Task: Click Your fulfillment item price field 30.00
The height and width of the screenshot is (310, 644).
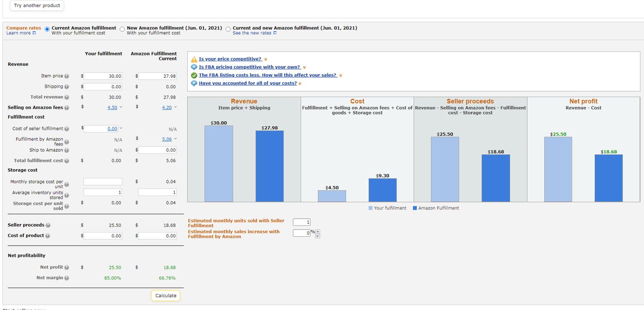Action: (x=103, y=76)
